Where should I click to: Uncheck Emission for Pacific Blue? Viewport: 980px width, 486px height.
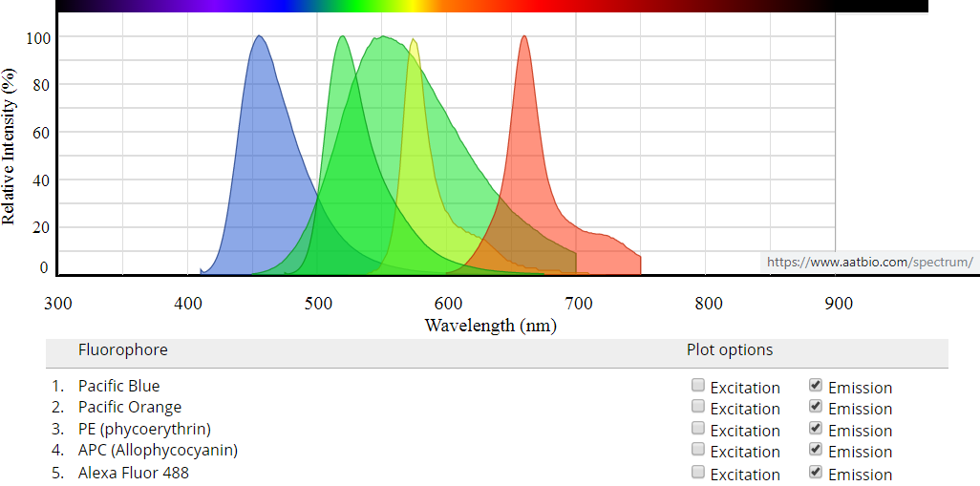(816, 386)
